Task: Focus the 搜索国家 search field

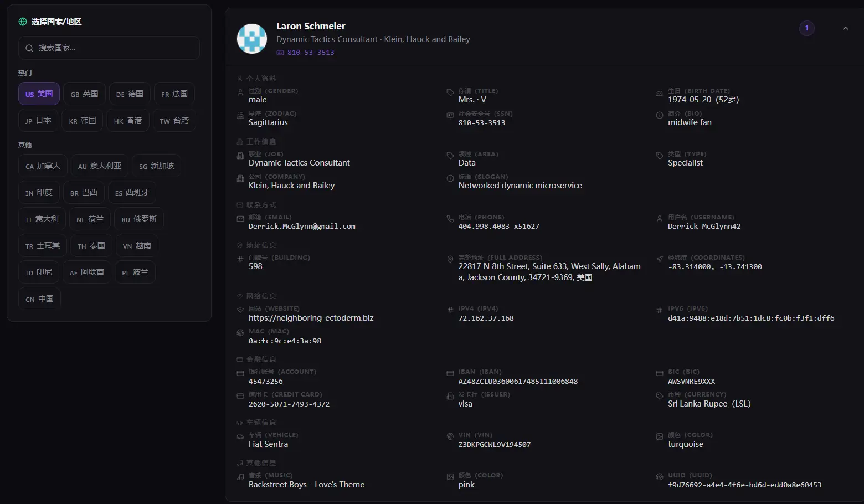Action: click(x=109, y=48)
